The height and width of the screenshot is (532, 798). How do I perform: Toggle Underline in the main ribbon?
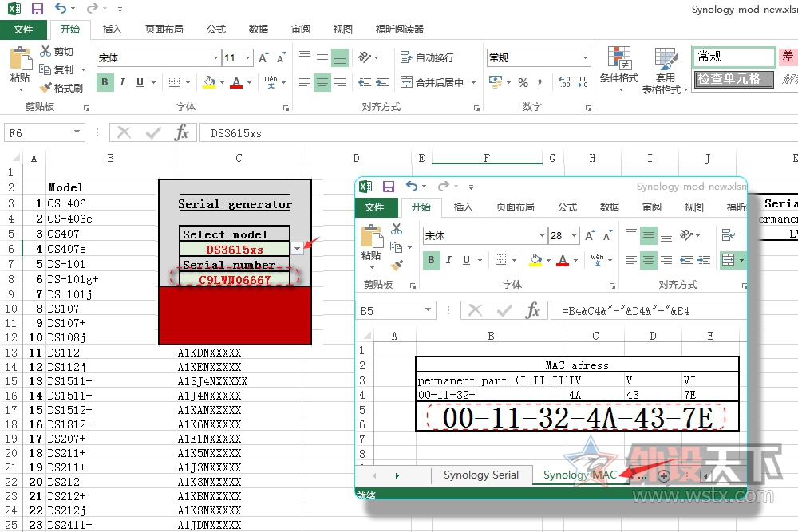coord(140,82)
